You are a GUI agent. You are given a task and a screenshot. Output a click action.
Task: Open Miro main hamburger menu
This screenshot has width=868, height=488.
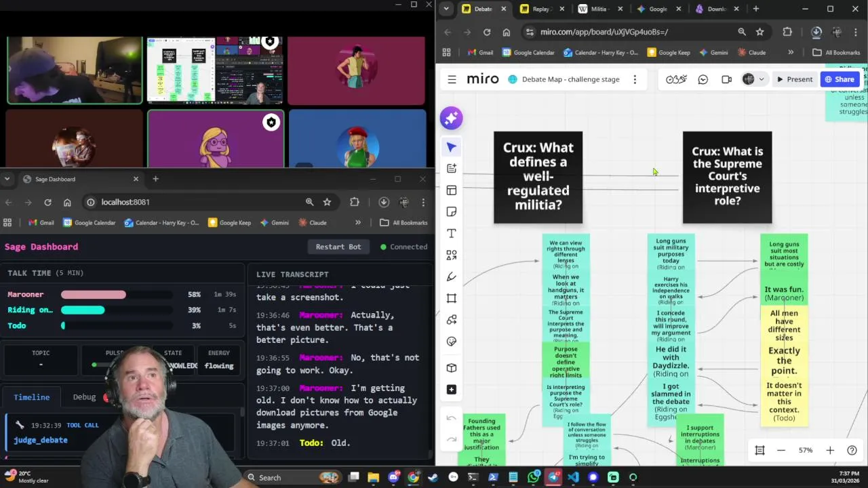[x=452, y=79]
